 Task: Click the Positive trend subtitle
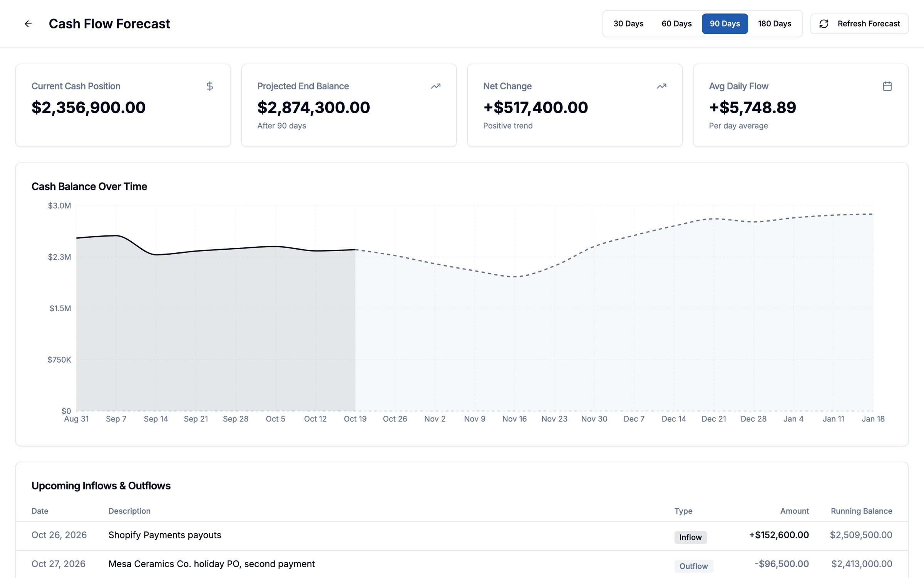[508, 126]
